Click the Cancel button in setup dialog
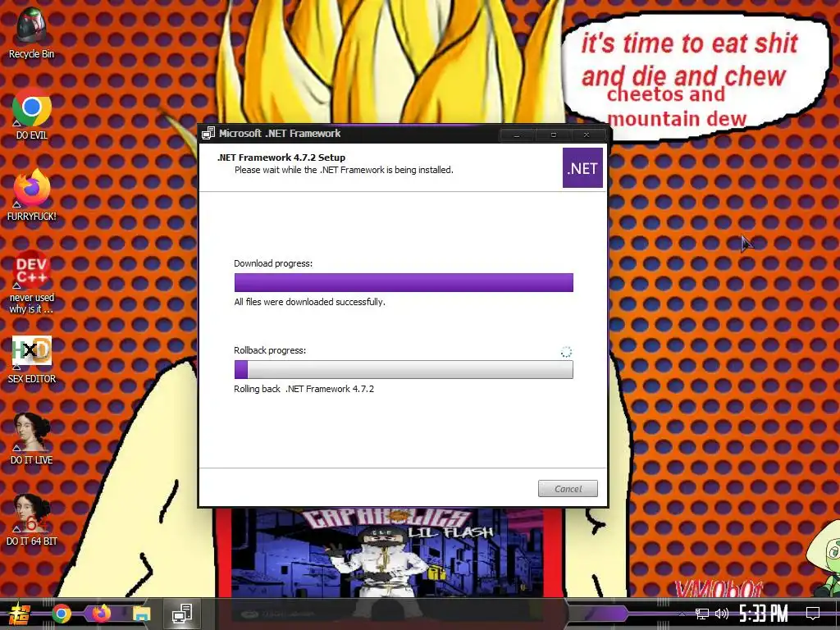 568,489
